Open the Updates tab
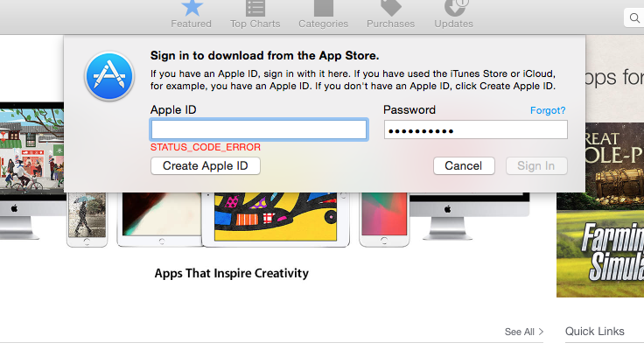The image size is (644, 350). click(454, 15)
